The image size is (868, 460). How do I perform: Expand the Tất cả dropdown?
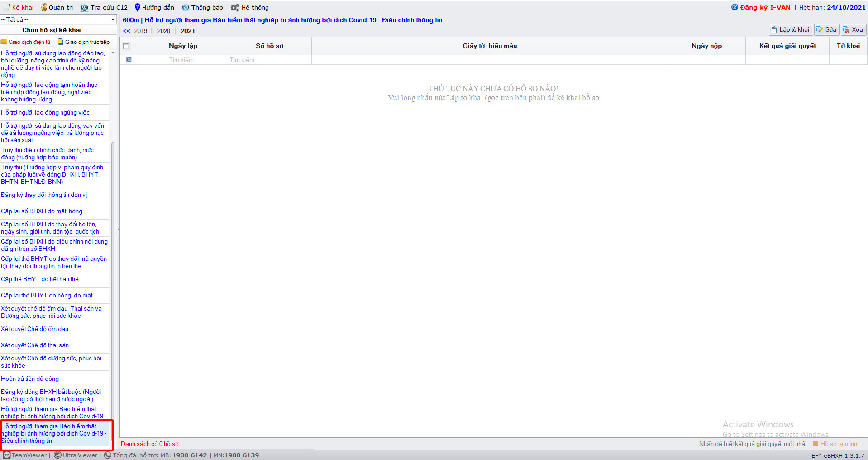point(113,19)
